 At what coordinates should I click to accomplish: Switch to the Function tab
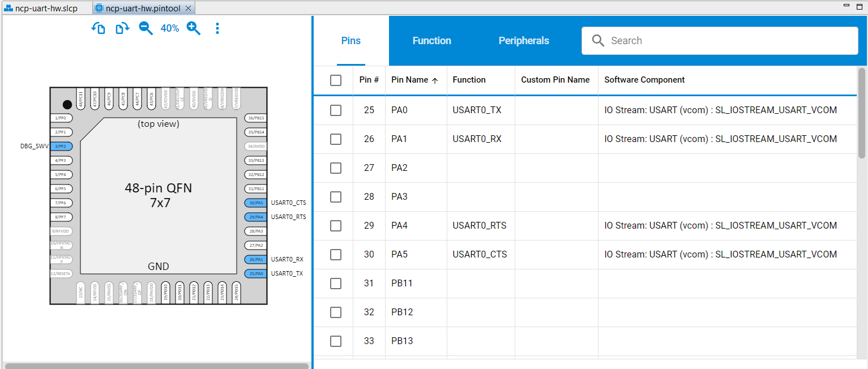(x=431, y=41)
